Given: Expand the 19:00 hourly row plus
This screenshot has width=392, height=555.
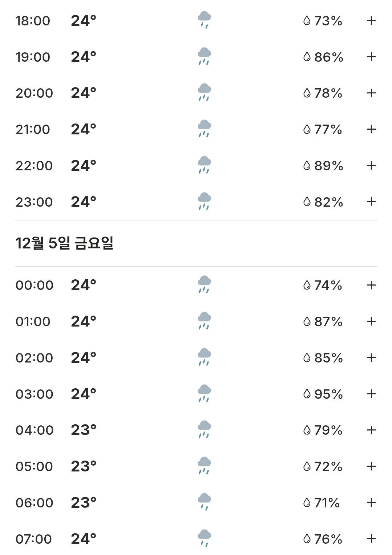Looking at the screenshot, I should tap(371, 57).
